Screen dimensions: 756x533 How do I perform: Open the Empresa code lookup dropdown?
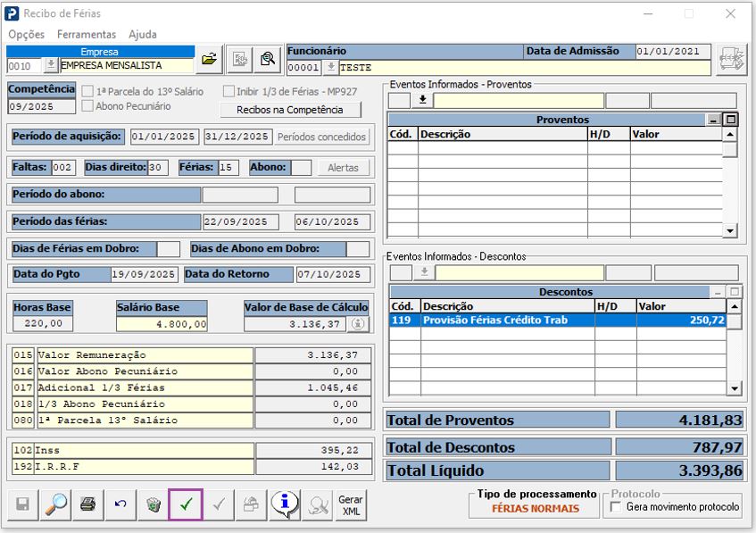click(51, 65)
